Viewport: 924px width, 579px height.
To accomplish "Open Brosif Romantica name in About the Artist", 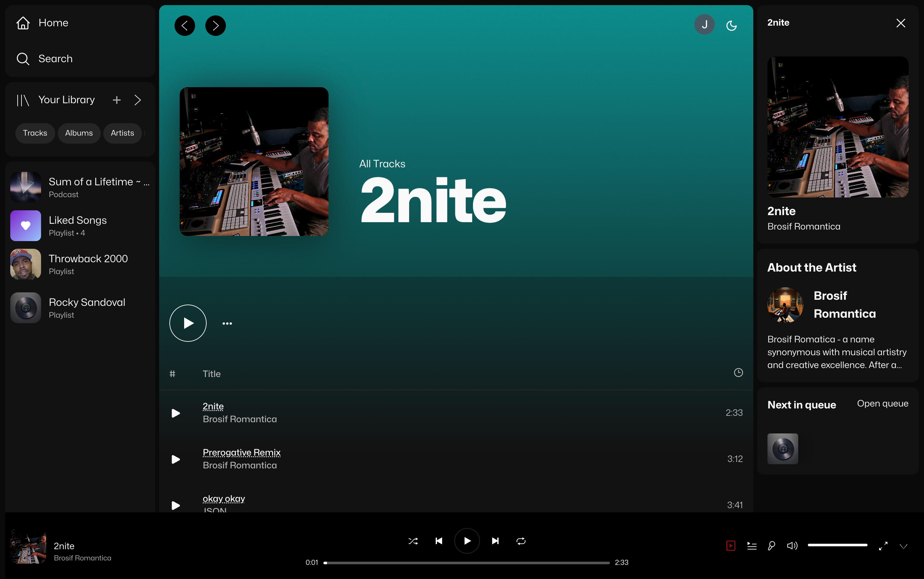I will coord(845,305).
